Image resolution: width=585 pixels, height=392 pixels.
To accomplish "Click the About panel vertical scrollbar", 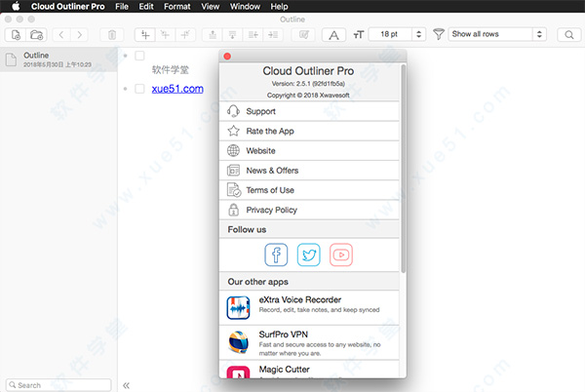I will pos(403,168).
